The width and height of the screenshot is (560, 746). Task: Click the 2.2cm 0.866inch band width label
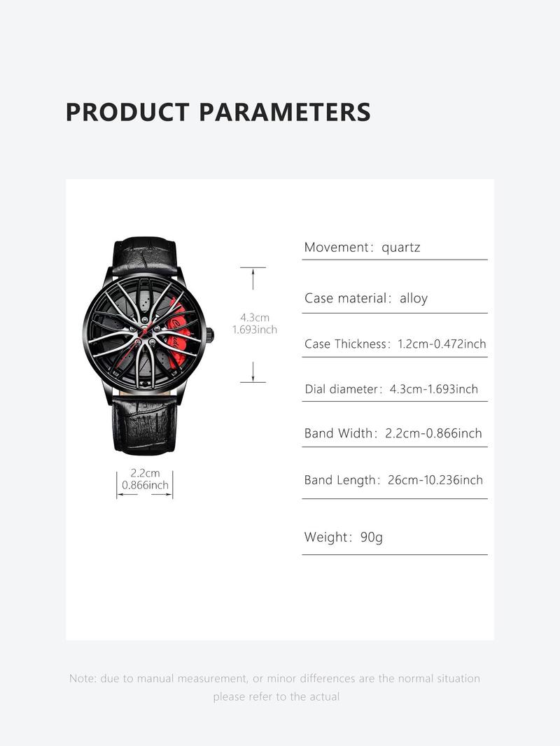[145, 479]
